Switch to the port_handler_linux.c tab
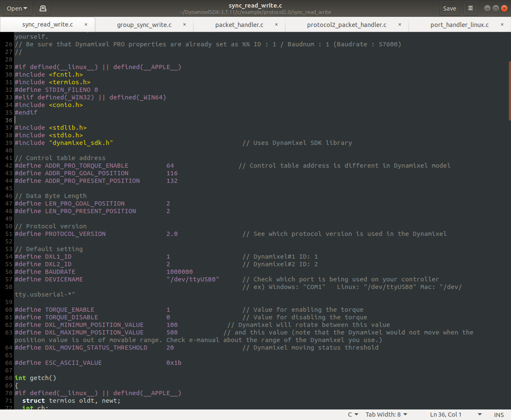The height and width of the screenshot is (420, 511). [x=459, y=24]
